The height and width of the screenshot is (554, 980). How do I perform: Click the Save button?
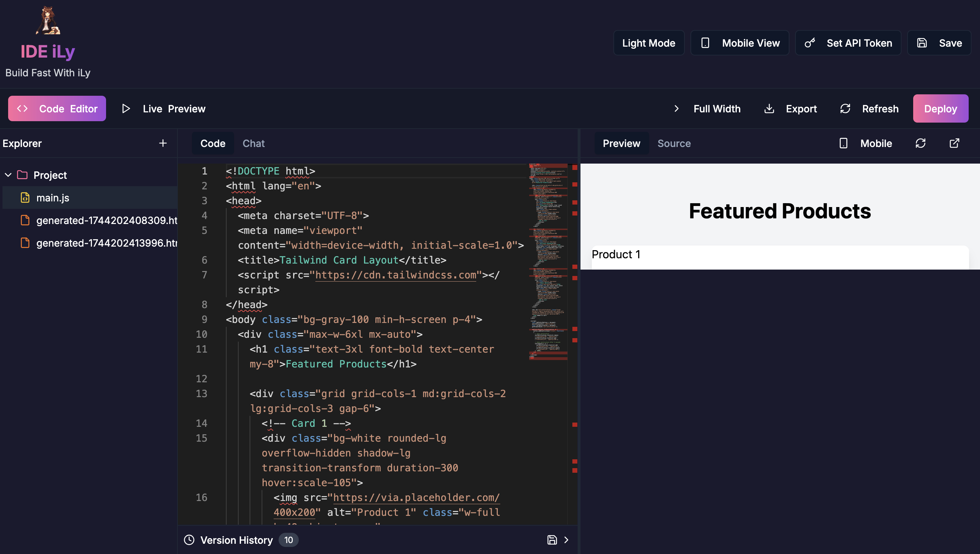[x=939, y=43]
